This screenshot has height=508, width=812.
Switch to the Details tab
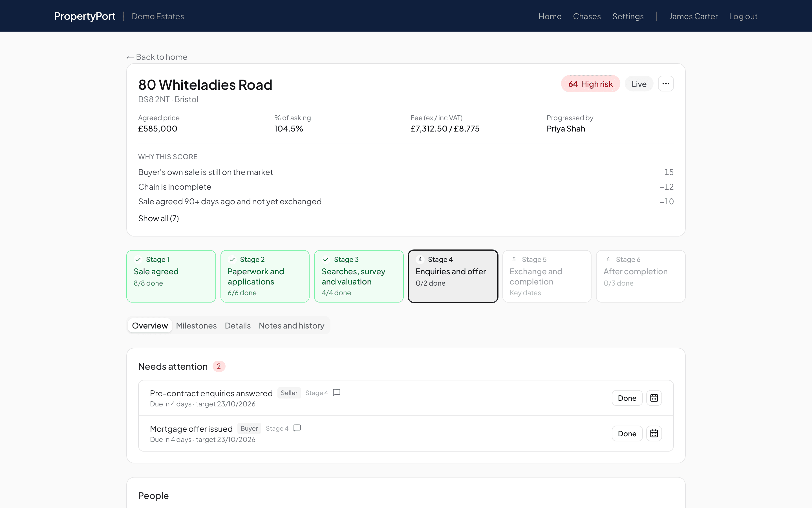(238, 326)
